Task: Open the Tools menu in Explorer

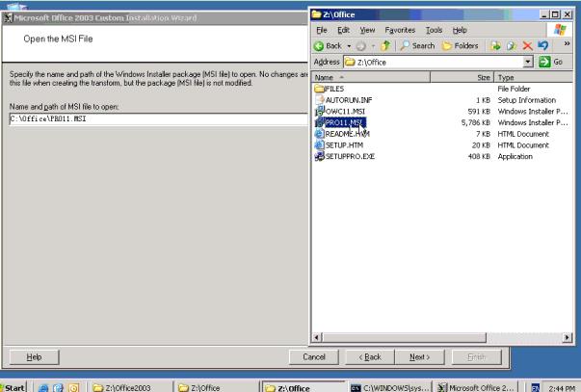Action: click(x=434, y=30)
